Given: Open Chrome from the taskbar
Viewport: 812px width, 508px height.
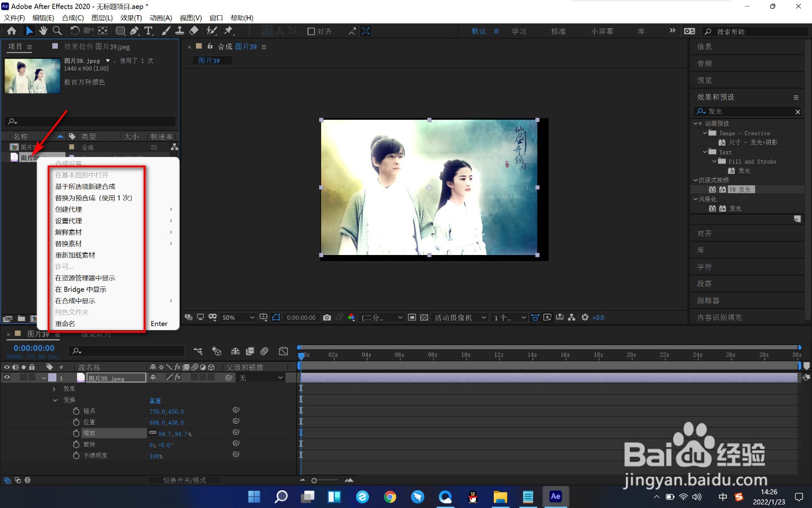Looking at the screenshot, I should (x=390, y=497).
